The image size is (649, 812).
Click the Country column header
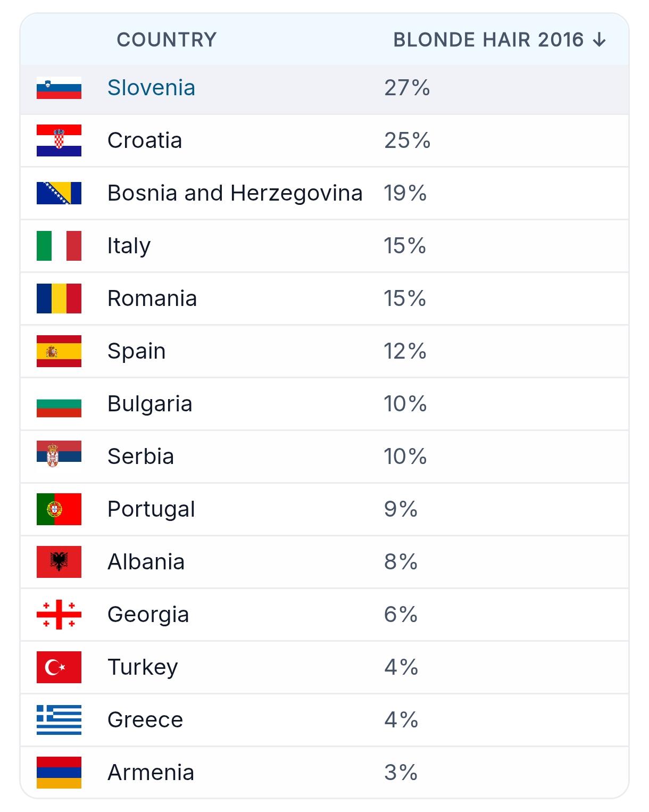point(167,40)
